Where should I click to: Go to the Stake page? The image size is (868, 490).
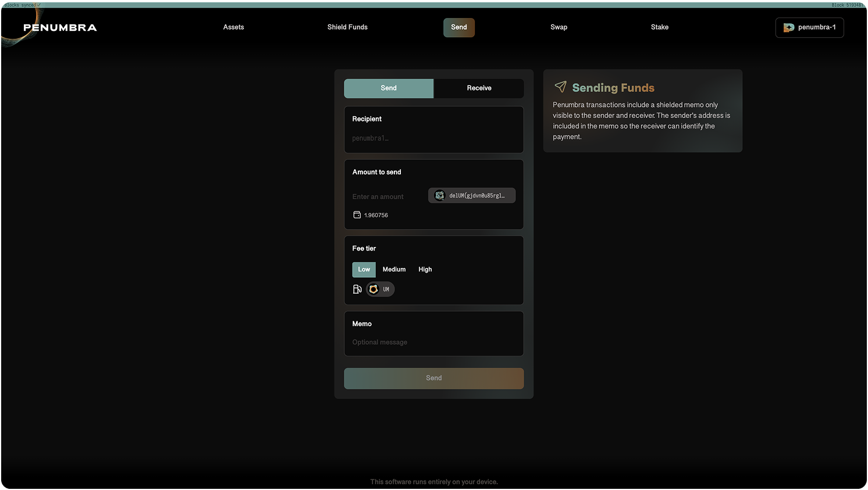point(660,27)
